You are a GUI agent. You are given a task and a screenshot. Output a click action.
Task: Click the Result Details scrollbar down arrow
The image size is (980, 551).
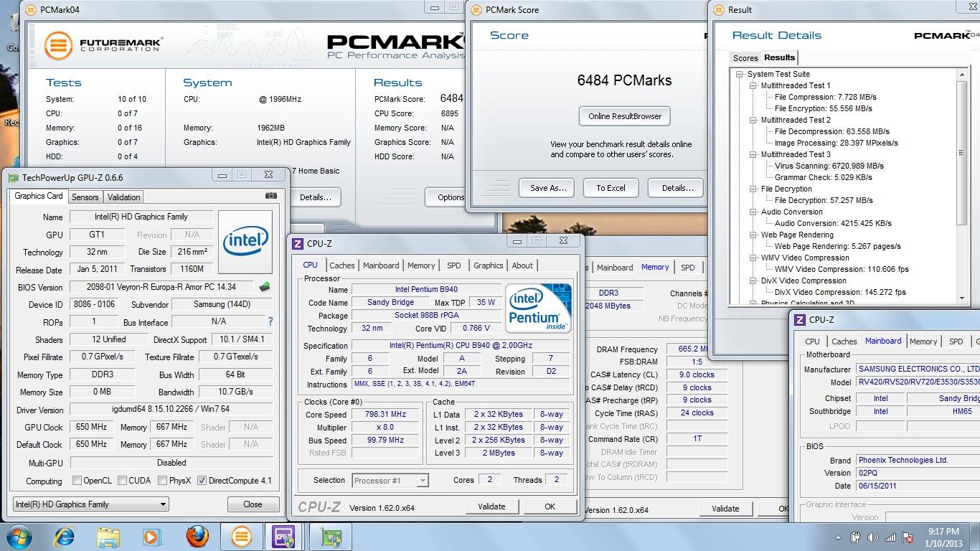point(963,298)
